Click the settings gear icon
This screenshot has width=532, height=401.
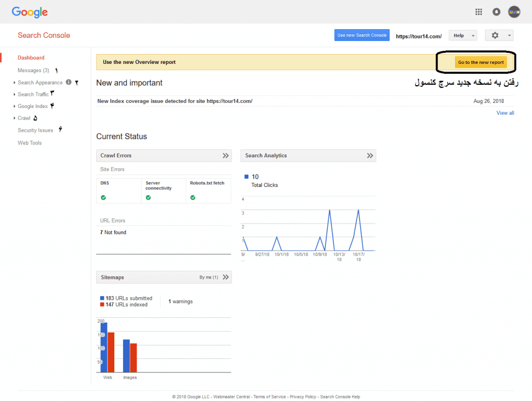pyautogui.click(x=495, y=35)
